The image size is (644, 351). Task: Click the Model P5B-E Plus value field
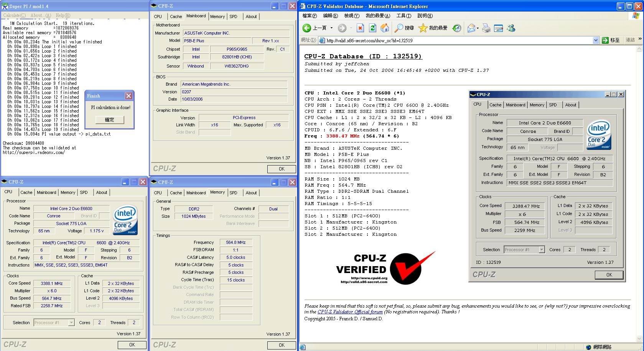coord(217,41)
